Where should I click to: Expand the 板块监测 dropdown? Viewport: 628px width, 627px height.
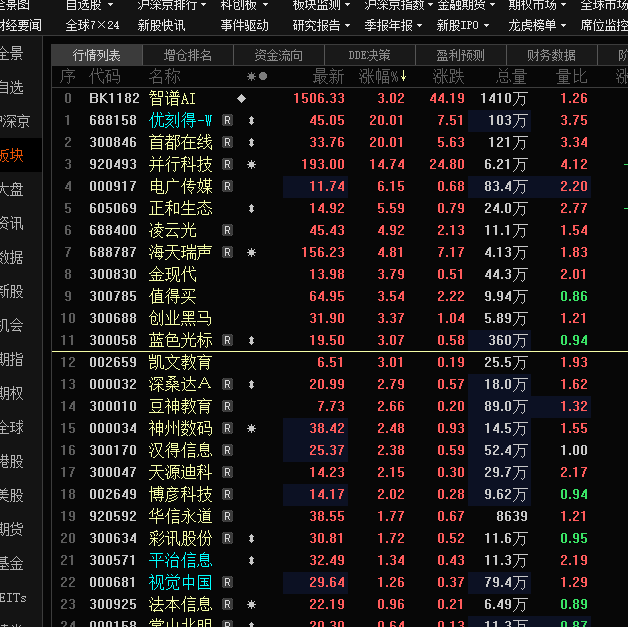click(x=322, y=5)
